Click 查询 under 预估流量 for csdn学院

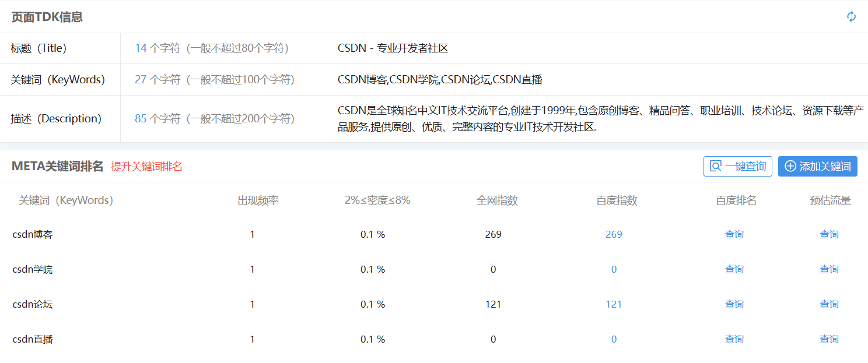(x=829, y=269)
